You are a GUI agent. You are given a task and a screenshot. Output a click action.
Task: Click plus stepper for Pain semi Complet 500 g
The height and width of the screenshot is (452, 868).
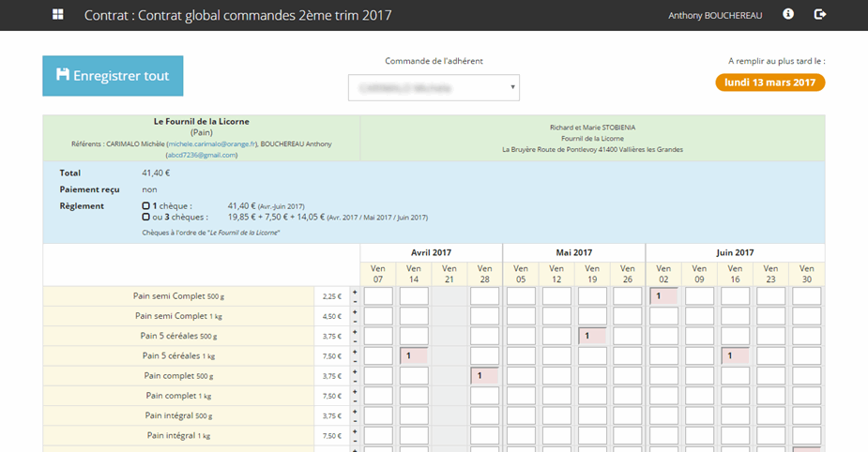click(x=355, y=292)
